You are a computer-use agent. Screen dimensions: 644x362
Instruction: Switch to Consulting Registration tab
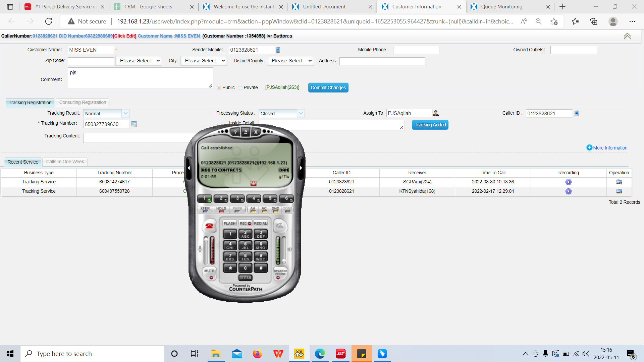(x=83, y=102)
